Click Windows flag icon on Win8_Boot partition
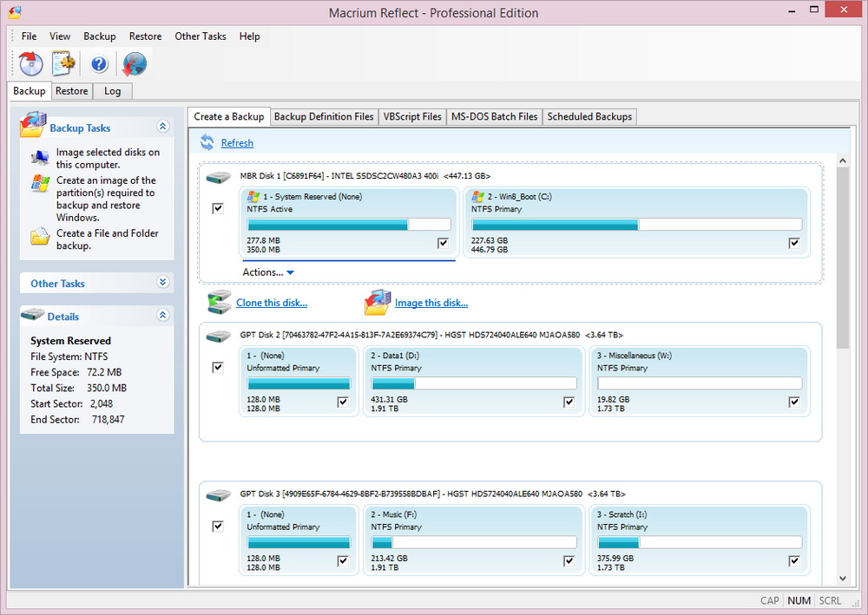The height and width of the screenshot is (615, 868). (477, 196)
